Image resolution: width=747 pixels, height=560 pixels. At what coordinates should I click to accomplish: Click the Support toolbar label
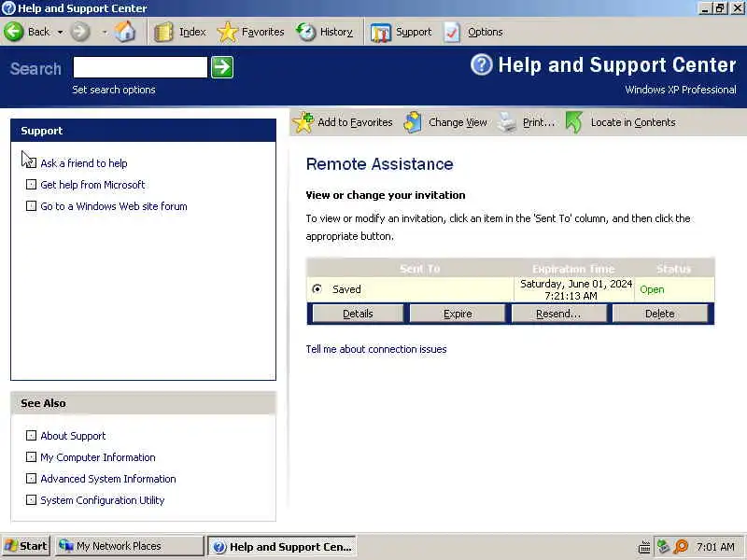coord(414,32)
